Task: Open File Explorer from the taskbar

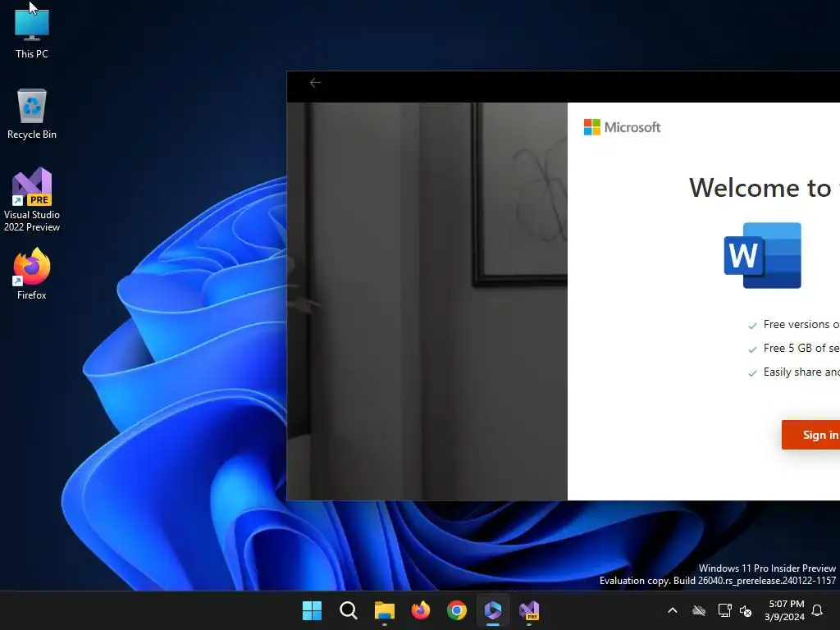Action: [385, 610]
